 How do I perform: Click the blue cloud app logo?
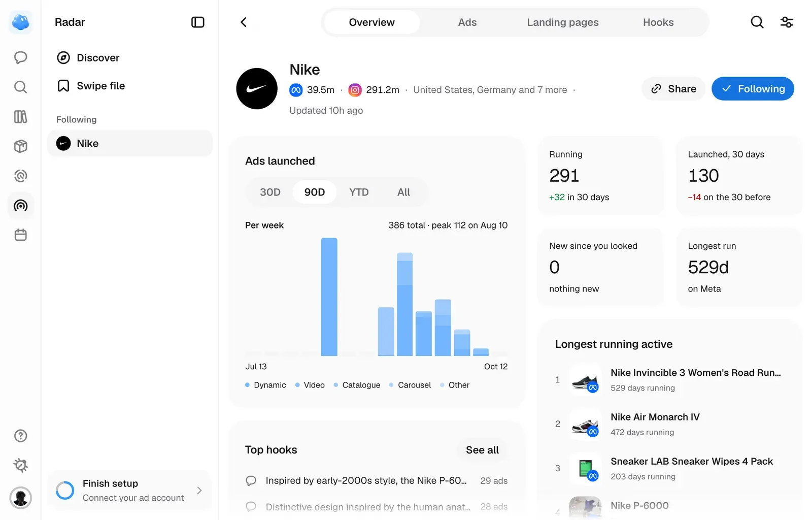(20, 22)
